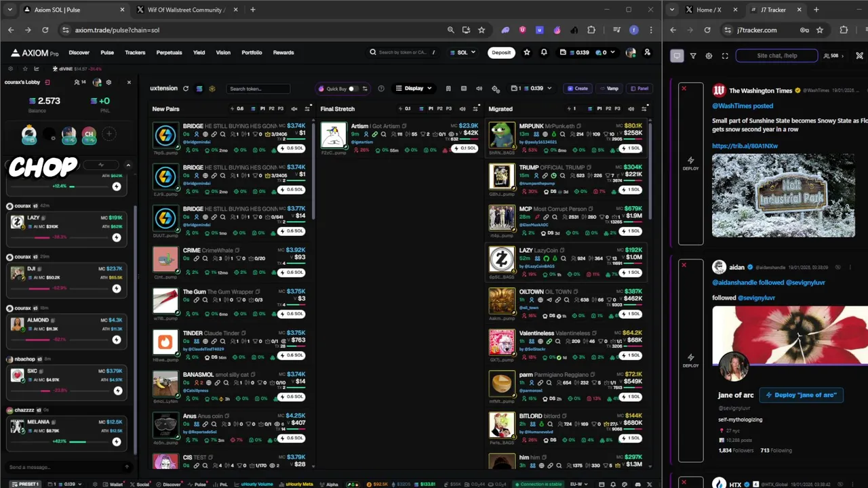Click the Site chat /help field in J7 Tracker
This screenshot has width=868, height=488.
[x=777, y=56]
